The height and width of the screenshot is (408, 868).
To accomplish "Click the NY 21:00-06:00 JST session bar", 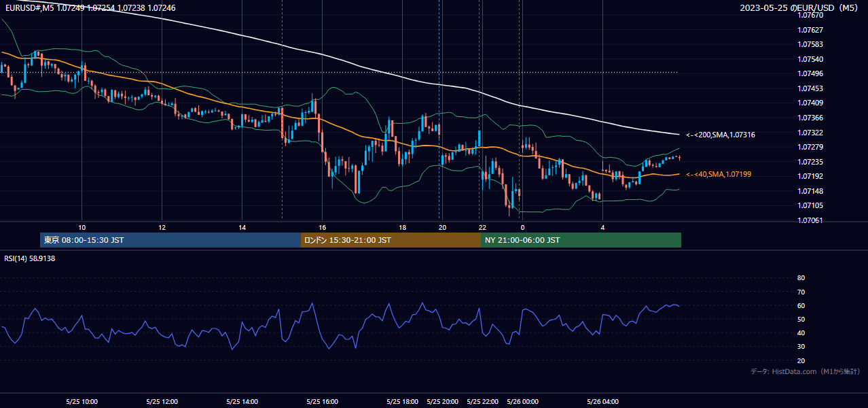I will pos(581,240).
